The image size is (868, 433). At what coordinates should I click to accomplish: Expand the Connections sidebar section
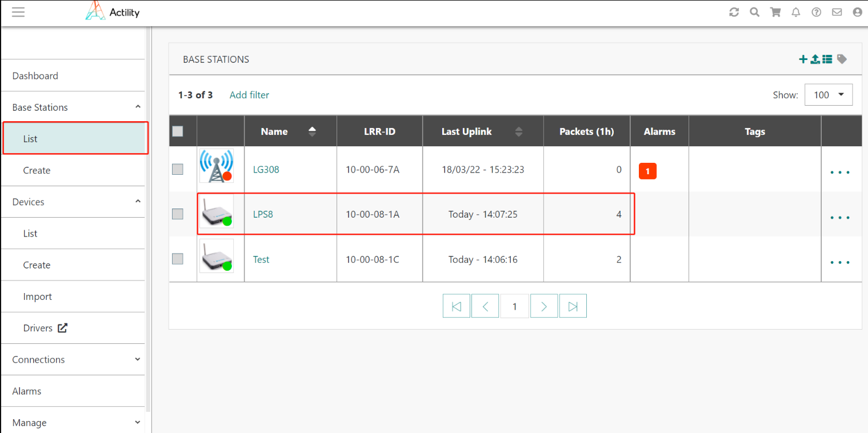pyautogui.click(x=138, y=359)
